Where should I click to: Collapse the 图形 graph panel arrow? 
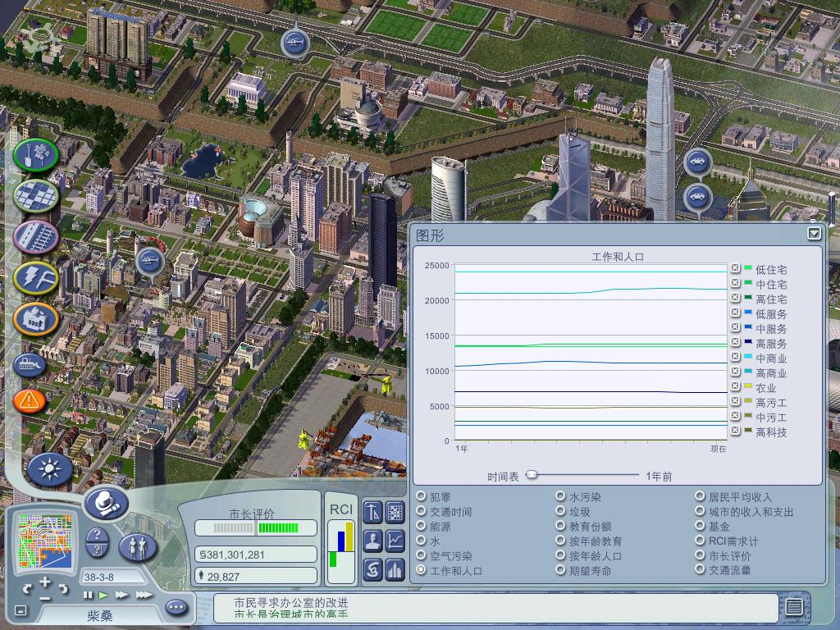pos(815,233)
